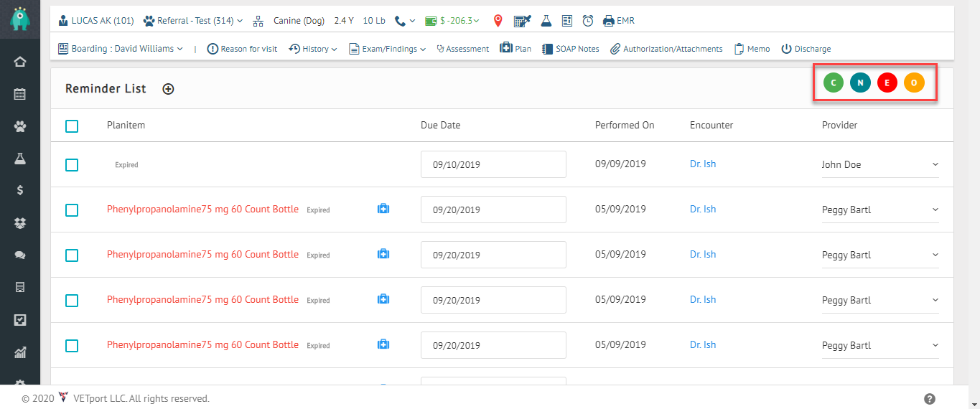Open SOAP Notes section
This screenshot has height=409, width=980.
(570, 49)
